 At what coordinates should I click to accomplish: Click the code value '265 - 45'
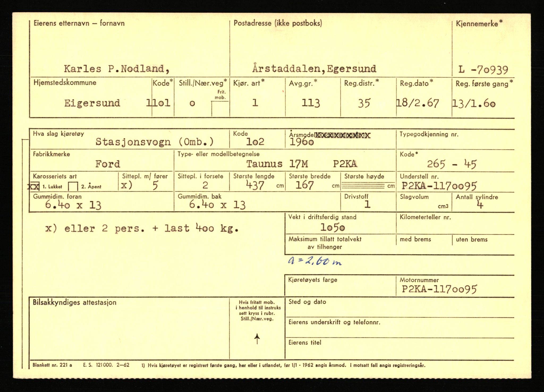452,164
